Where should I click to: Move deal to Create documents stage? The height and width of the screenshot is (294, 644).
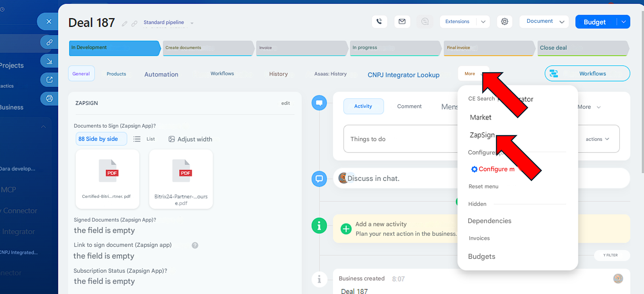click(208, 48)
